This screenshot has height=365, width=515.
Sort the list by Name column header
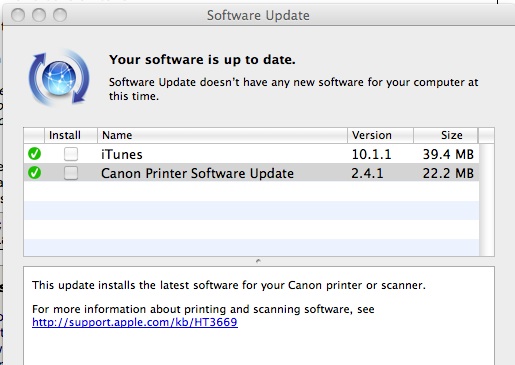coord(222,135)
